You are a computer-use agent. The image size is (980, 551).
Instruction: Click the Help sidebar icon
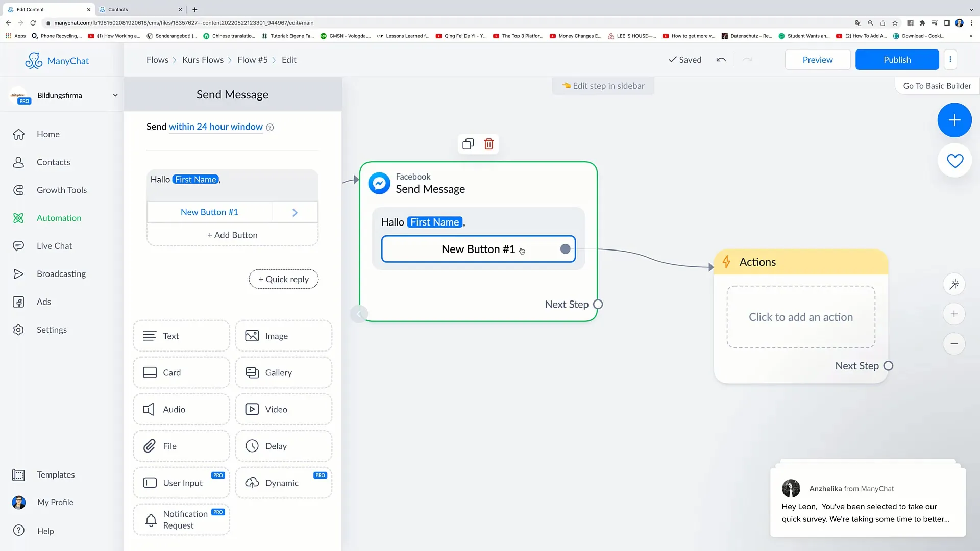point(18,531)
